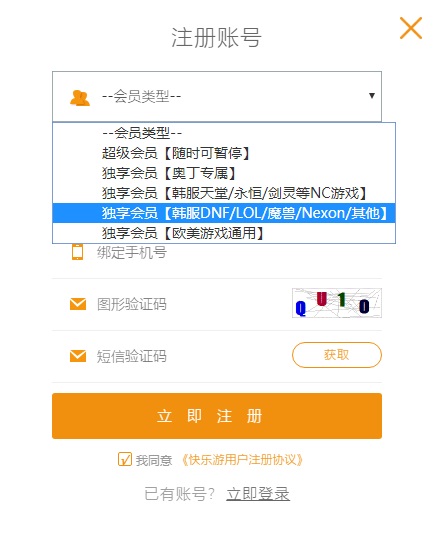Image resolution: width=433 pixels, height=547 pixels.
Task: Select highlighted 韩服DNF/LOL/魔兽/Nexon option
Action: pos(224,213)
